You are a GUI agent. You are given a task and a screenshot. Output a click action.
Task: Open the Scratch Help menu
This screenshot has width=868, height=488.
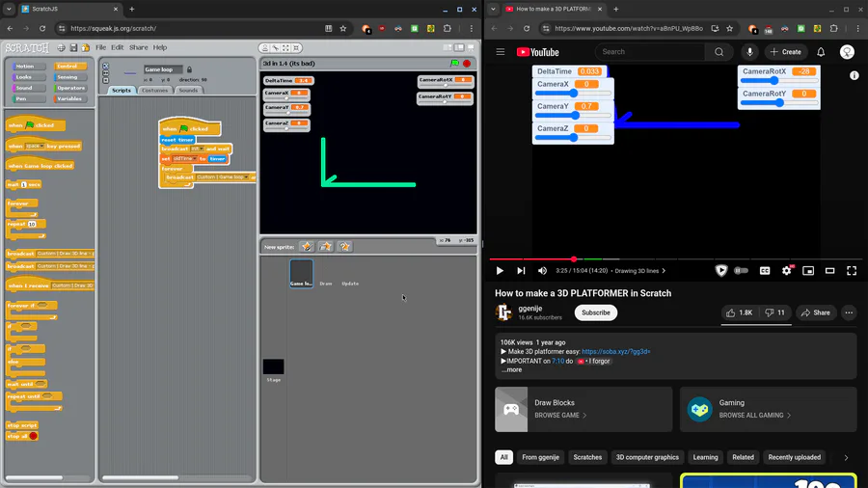tap(160, 47)
